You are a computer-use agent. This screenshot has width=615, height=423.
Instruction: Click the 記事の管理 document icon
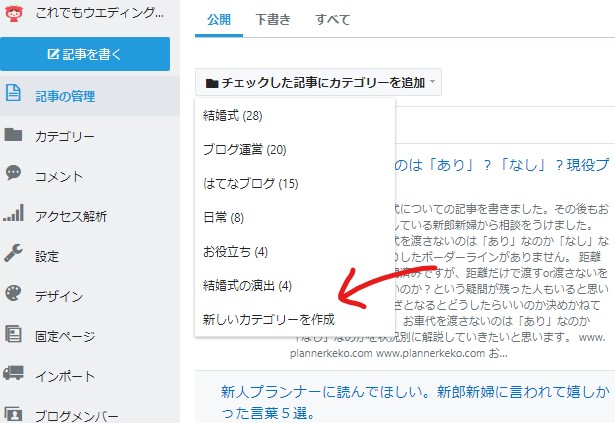(13, 93)
